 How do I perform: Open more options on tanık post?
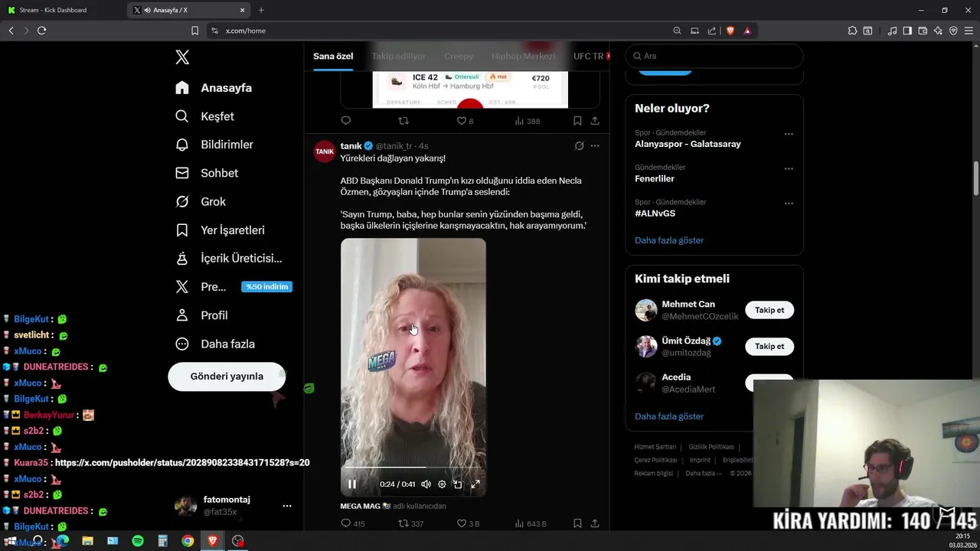coord(595,145)
